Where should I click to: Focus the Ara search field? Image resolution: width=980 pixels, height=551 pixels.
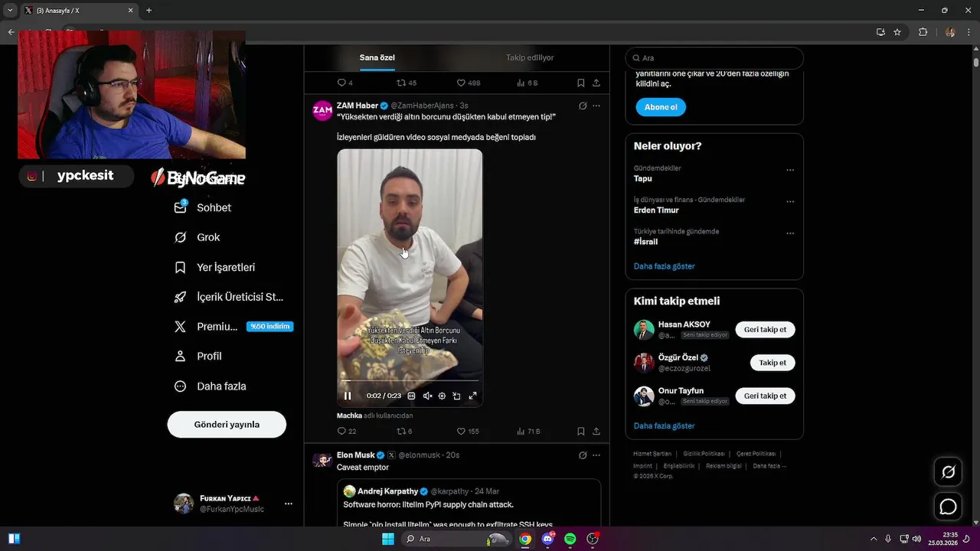[x=714, y=58]
